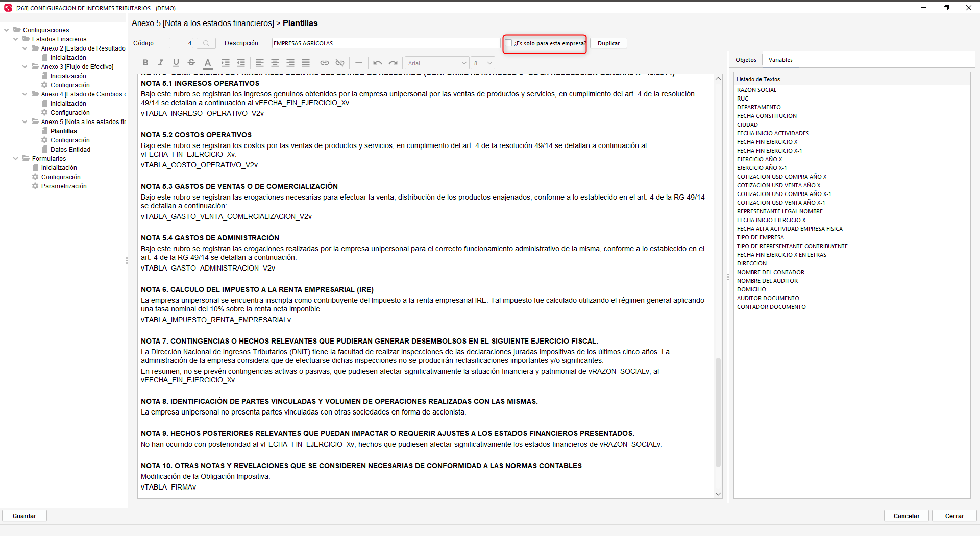Insert a horizontal line into the document

(359, 63)
